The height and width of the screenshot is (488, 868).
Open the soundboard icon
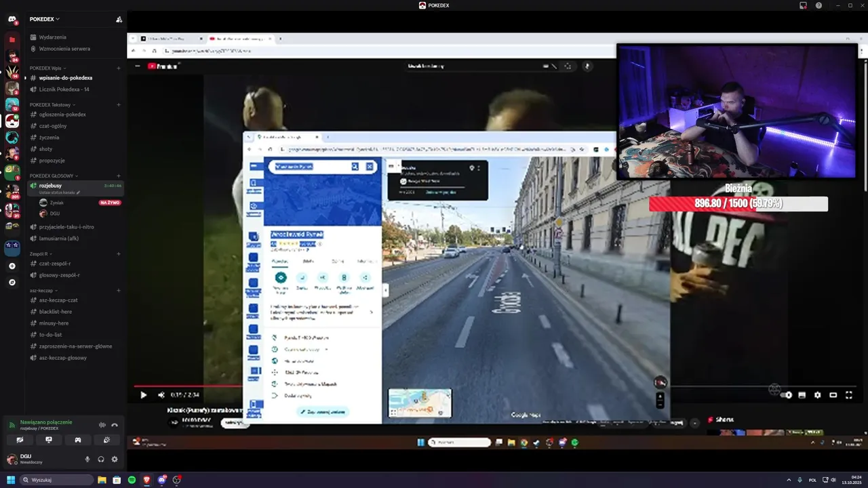coord(107,440)
